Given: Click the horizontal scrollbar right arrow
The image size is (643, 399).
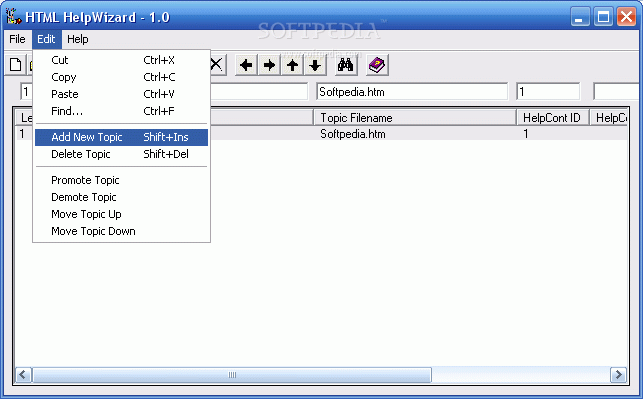Looking at the screenshot, I should coord(618,375).
